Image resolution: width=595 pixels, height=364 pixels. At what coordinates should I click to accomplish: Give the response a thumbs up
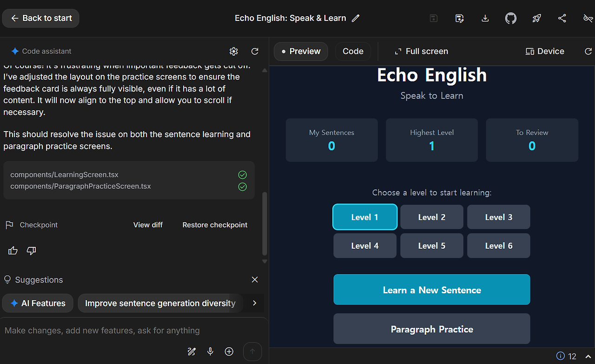13,251
